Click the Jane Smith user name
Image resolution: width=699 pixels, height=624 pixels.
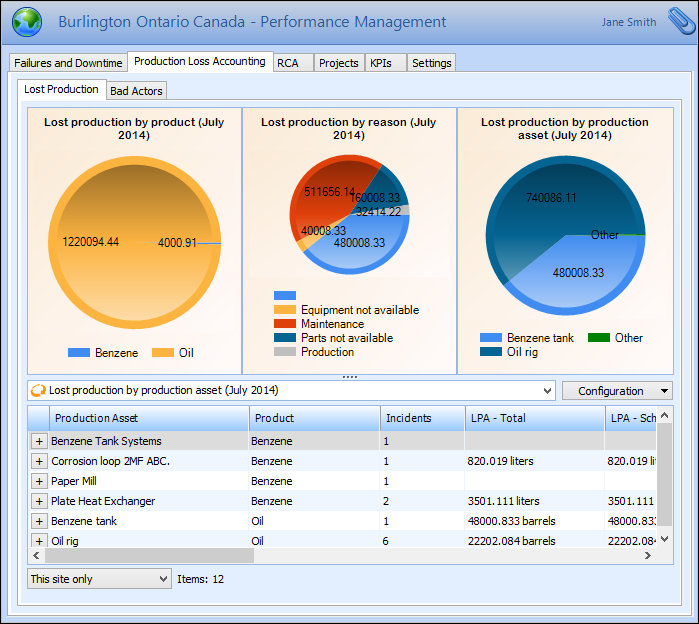coord(629,22)
